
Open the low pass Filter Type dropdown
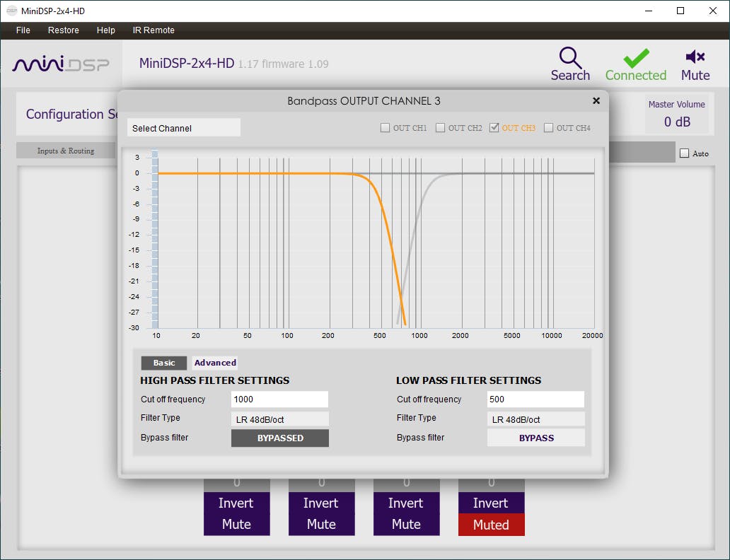536,419
